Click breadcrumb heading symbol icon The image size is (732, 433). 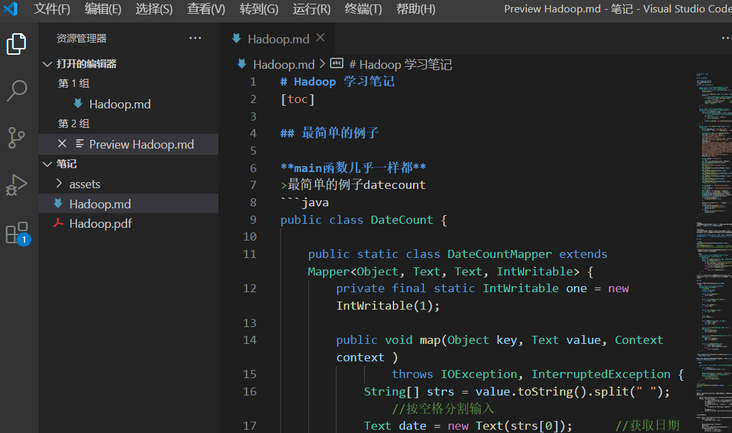coord(337,63)
